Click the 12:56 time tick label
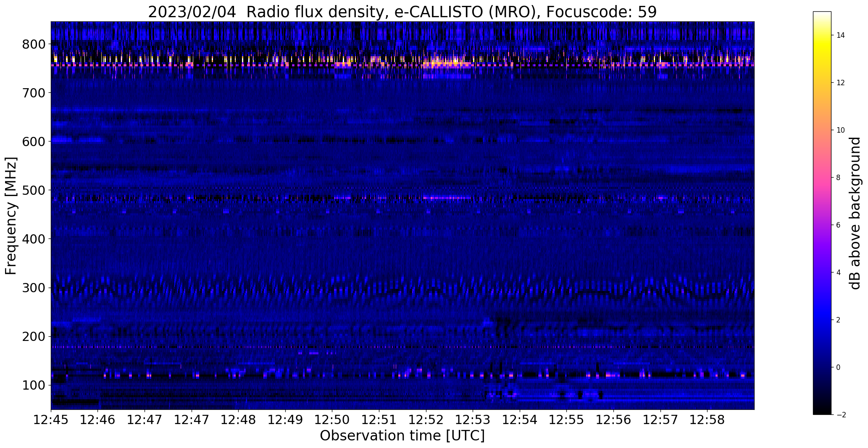This screenshot has height=448, width=868. (613, 420)
